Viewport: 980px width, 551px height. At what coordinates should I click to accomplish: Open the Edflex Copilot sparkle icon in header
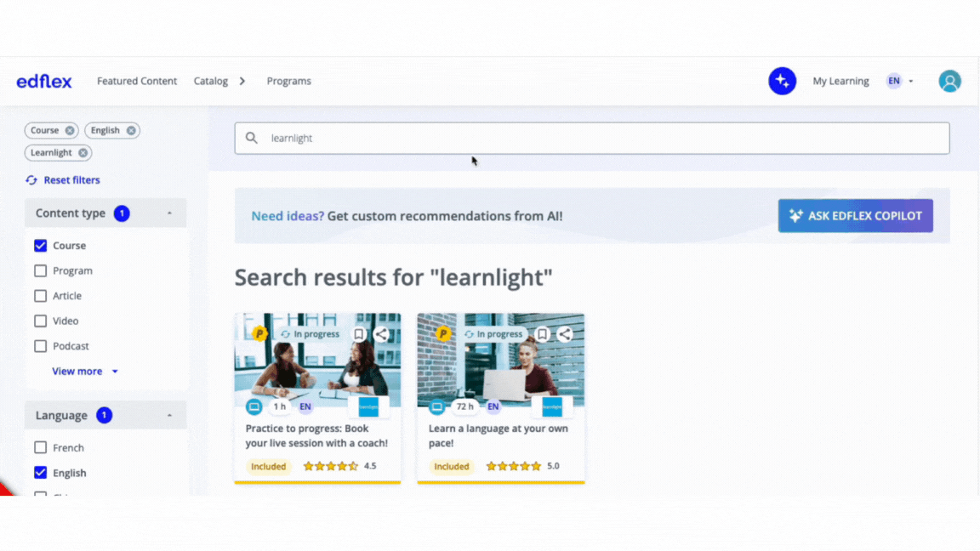point(782,82)
